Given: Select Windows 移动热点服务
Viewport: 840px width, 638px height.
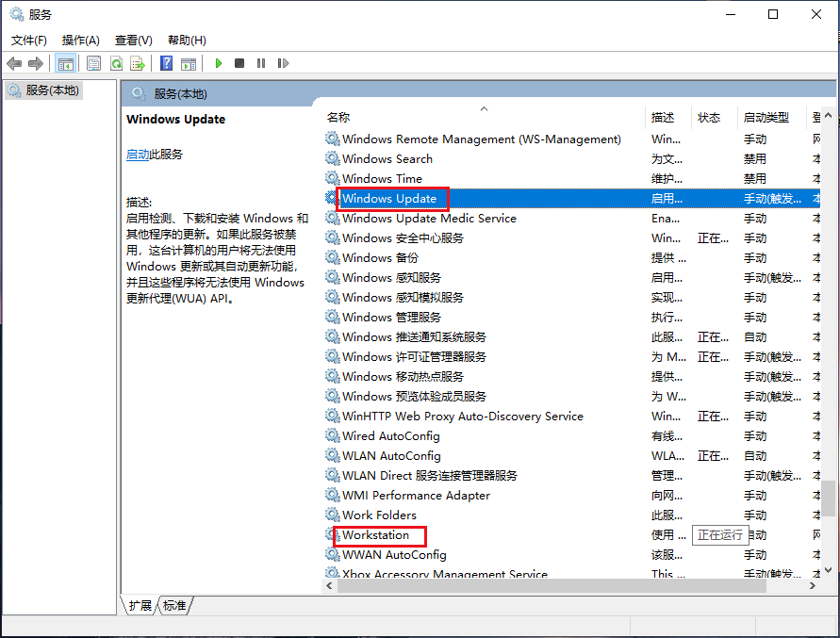Looking at the screenshot, I should (x=571, y=377).
